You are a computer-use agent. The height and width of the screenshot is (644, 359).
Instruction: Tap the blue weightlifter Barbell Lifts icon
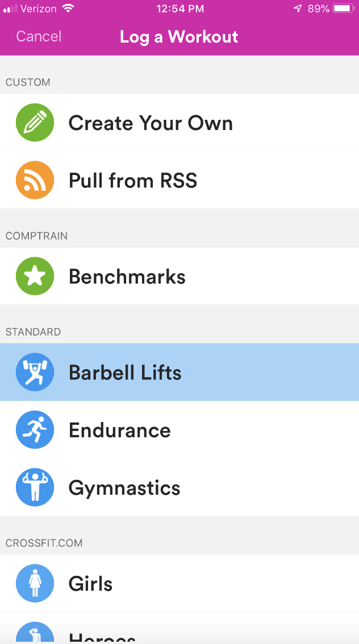pos(35,373)
